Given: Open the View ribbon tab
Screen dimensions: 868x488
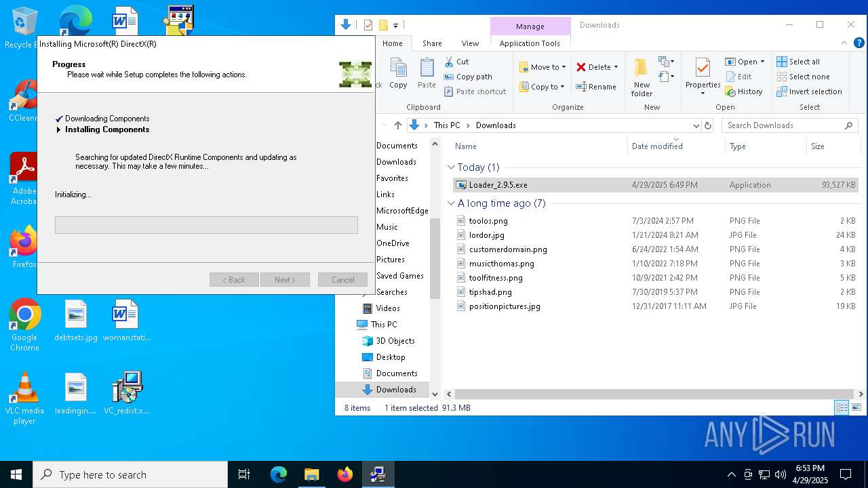Looking at the screenshot, I should coord(470,43).
